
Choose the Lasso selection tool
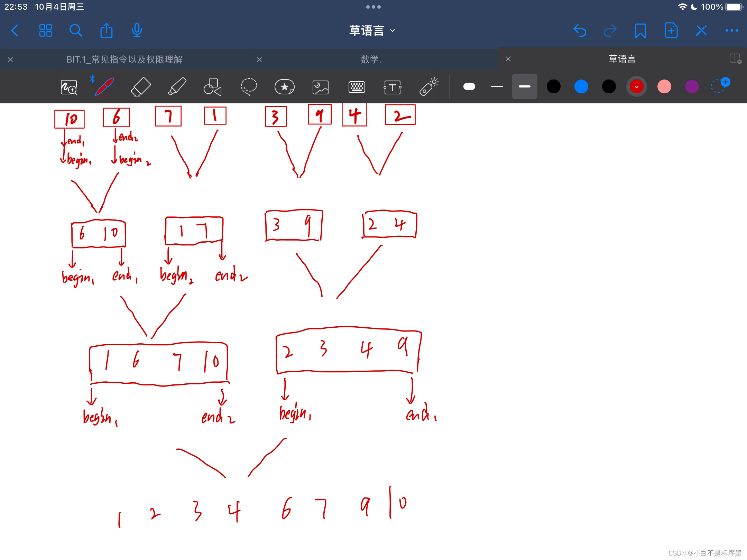point(249,86)
